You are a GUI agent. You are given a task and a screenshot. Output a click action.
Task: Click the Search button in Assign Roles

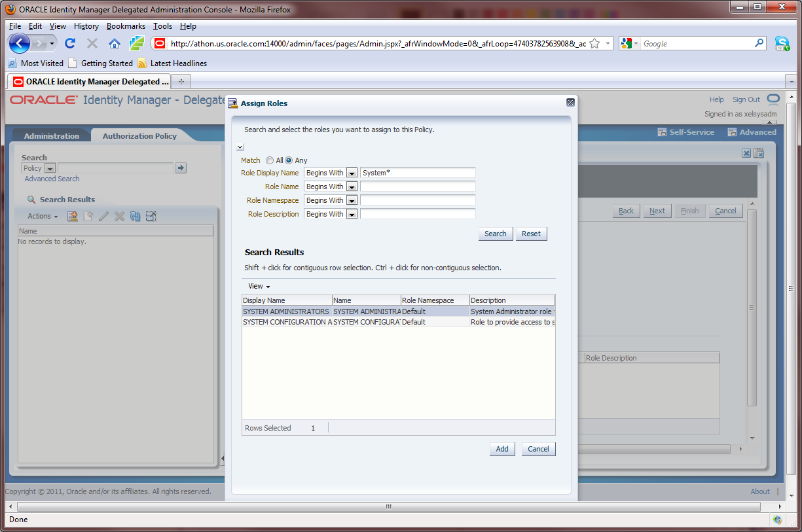pos(496,234)
